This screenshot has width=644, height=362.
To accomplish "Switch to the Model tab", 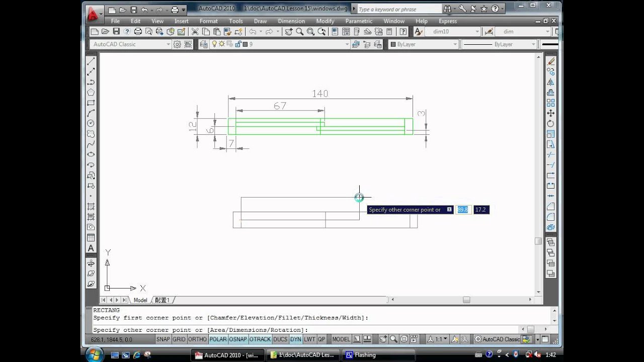I will [140, 300].
